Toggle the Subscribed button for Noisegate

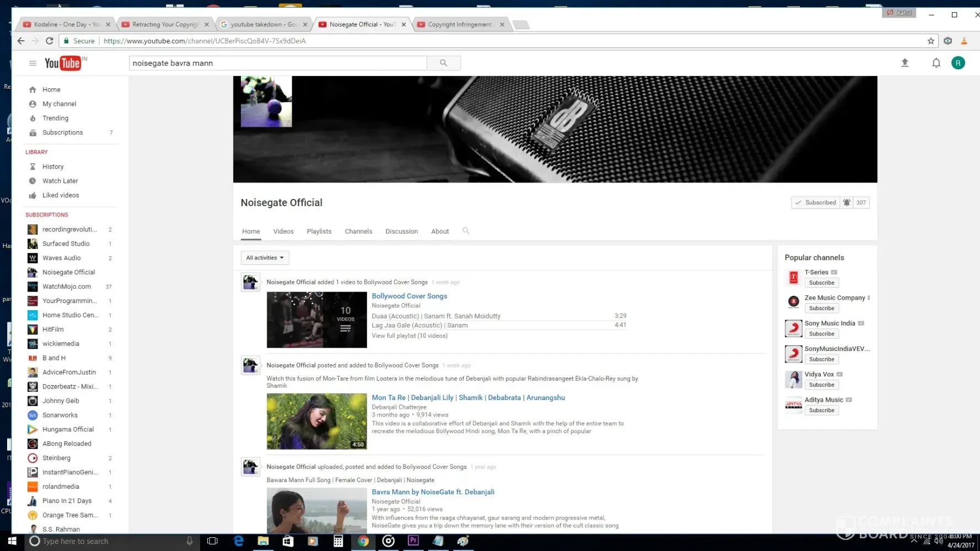pyautogui.click(x=815, y=203)
